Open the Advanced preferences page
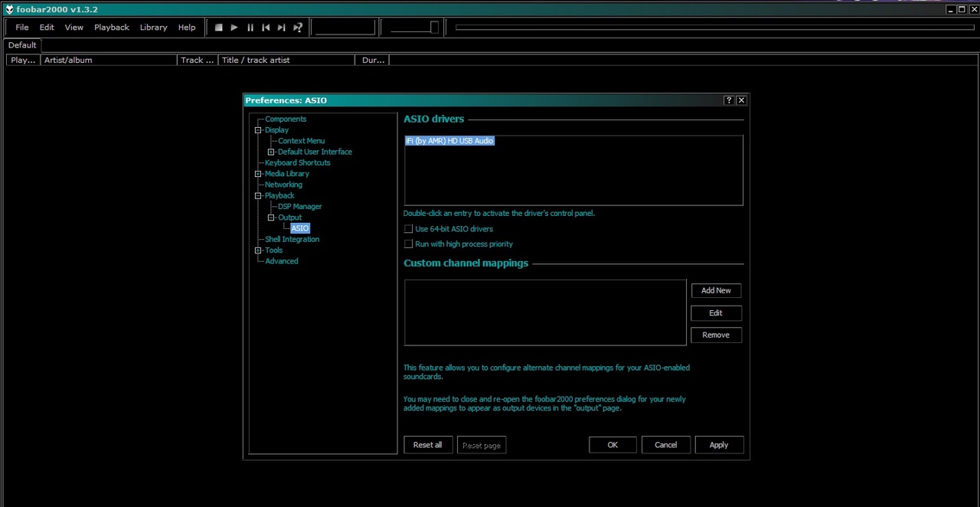Viewport: 980px width, 507px height. coord(282,261)
